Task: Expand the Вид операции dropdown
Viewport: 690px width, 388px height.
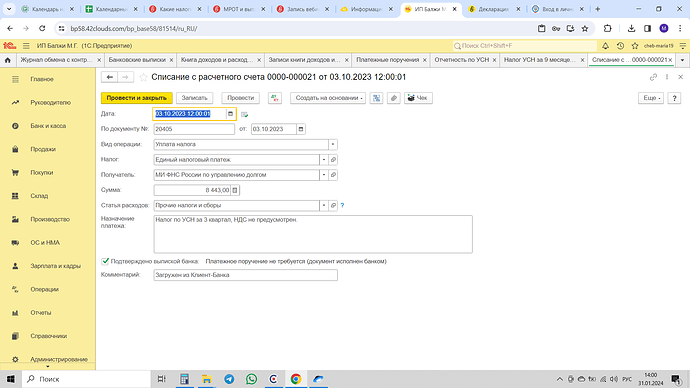Action: point(333,144)
